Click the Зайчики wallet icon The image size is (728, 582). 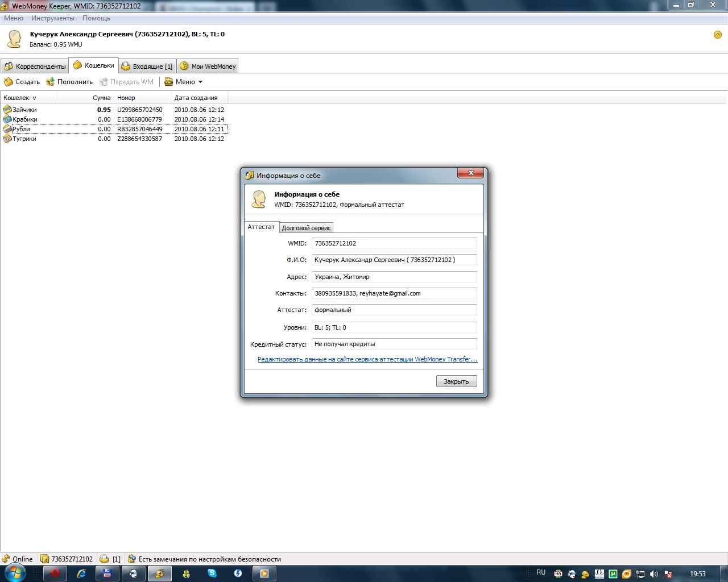[x=7, y=110]
